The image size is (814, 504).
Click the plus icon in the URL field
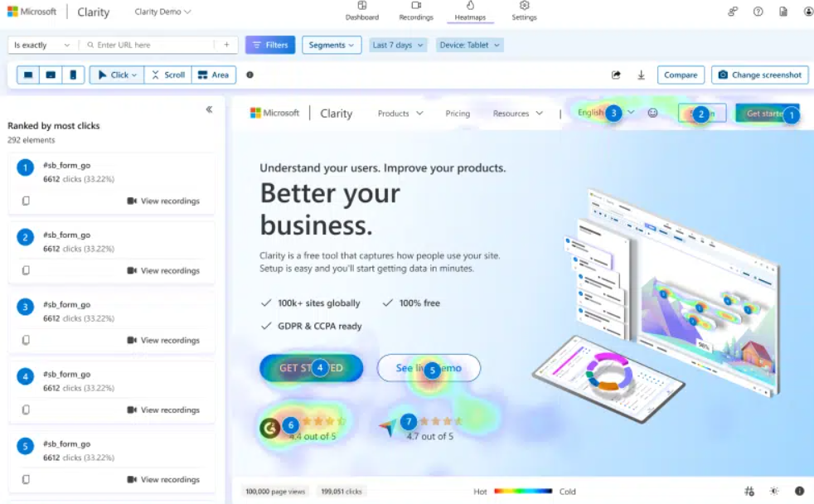[x=226, y=45]
